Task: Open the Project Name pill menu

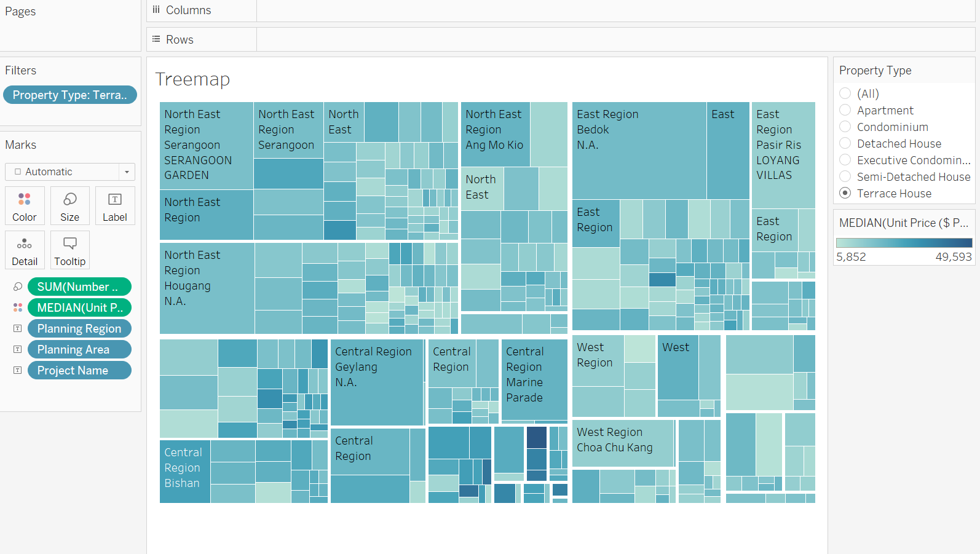Action: point(79,371)
